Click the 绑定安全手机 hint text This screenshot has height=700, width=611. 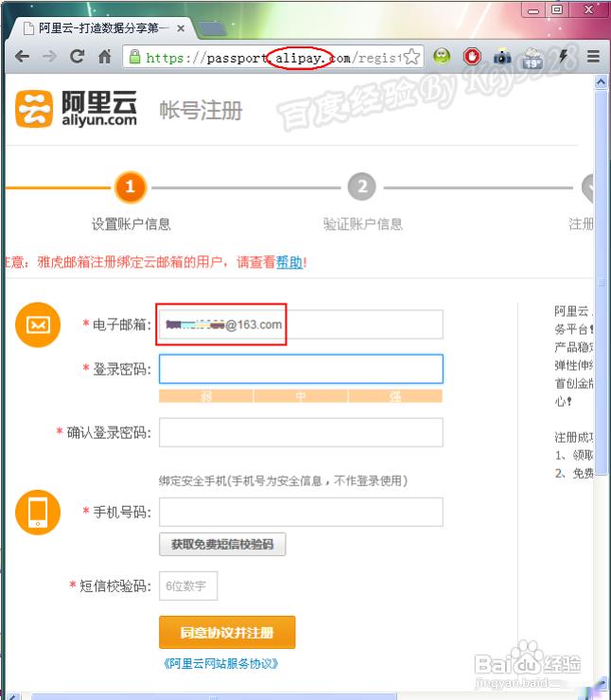click(283, 481)
